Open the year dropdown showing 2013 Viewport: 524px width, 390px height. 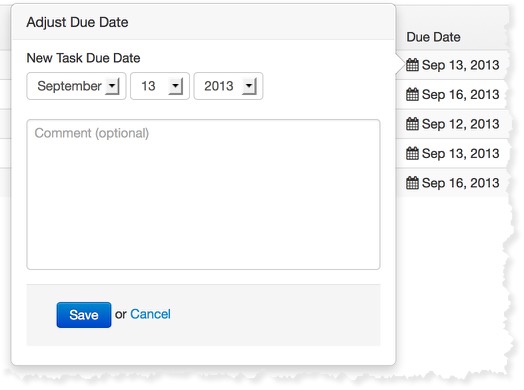[228, 86]
